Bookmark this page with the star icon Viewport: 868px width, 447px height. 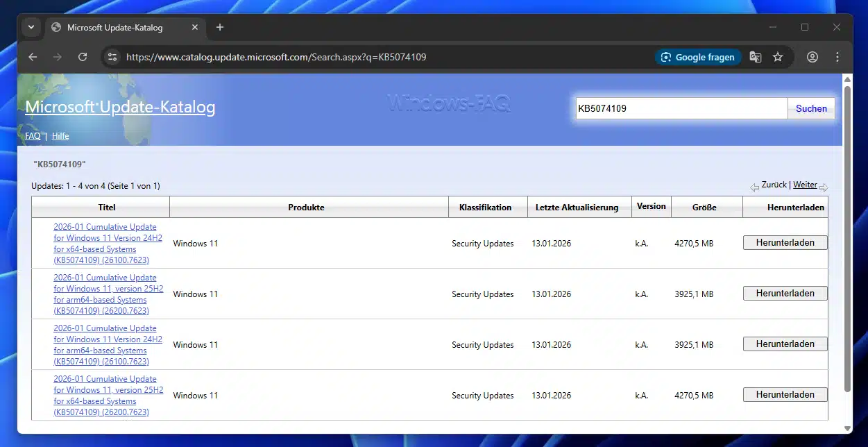(778, 57)
